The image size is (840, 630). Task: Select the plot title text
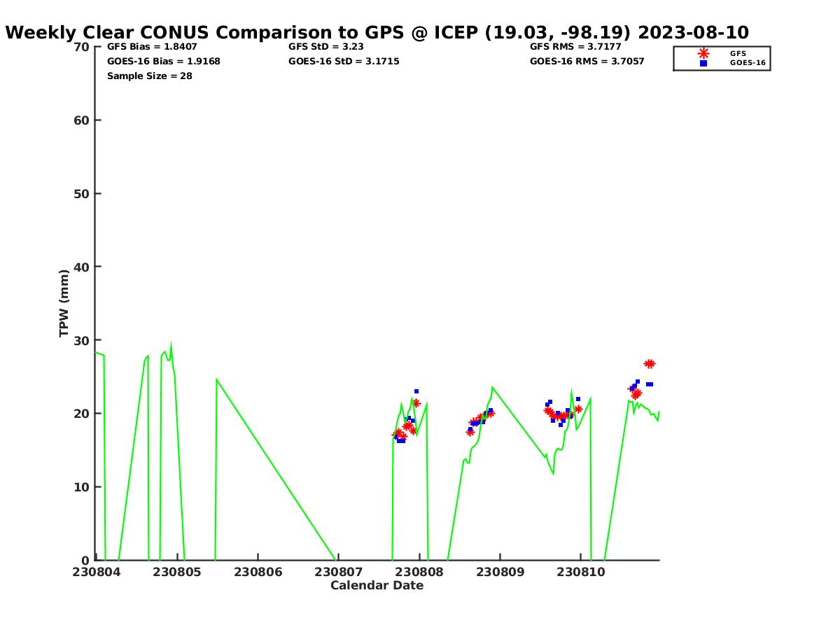pos(377,32)
